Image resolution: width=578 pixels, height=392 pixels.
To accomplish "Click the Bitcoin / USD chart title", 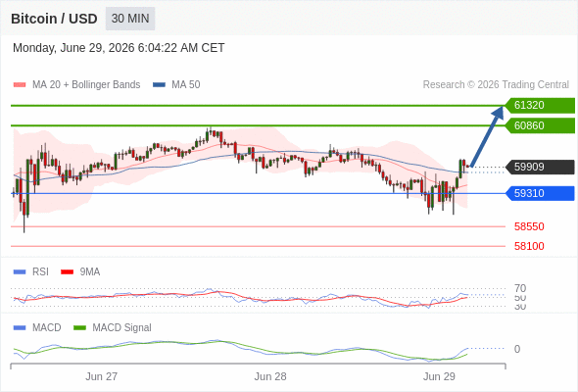I will (x=54, y=19).
